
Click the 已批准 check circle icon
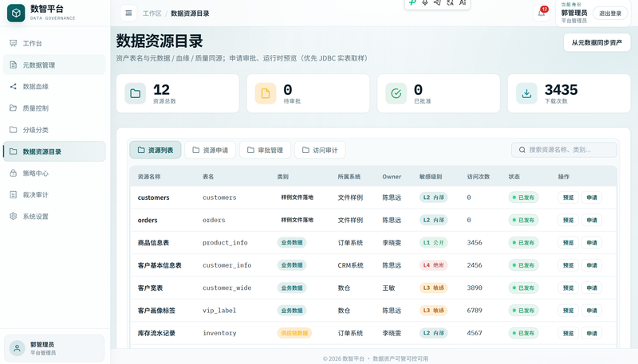(x=396, y=93)
